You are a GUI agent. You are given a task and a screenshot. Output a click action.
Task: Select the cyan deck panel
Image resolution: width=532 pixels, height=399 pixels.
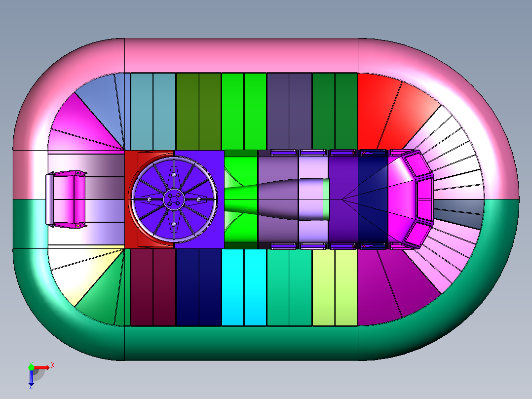coord(244,287)
